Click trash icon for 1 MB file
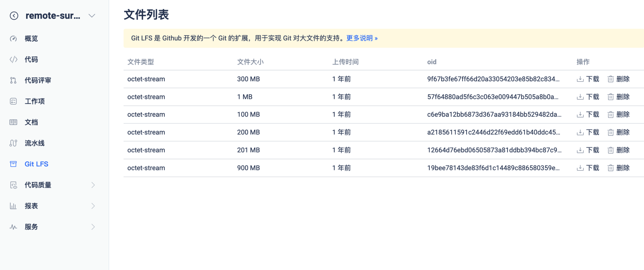644x270 pixels. click(611, 97)
